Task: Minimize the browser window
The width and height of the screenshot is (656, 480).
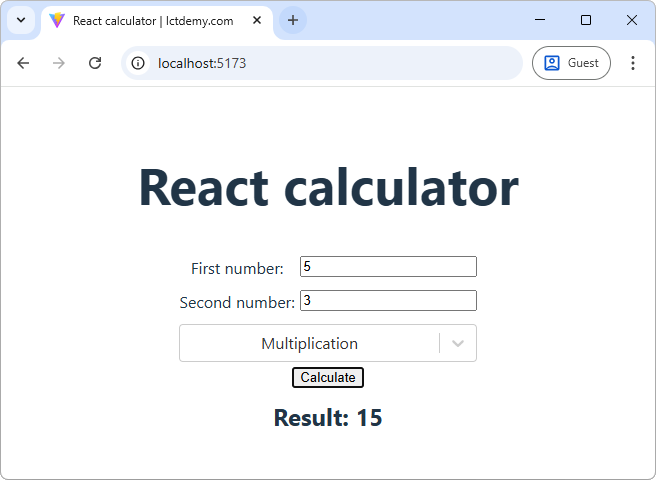Action: pyautogui.click(x=540, y=20)
